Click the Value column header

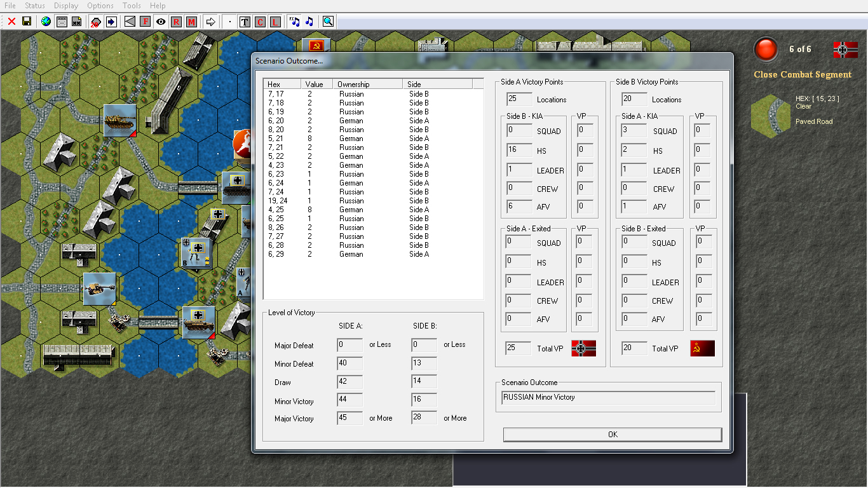316,84
